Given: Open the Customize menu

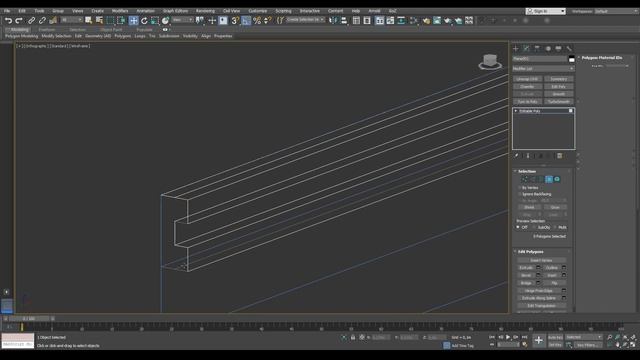Looking at the screenshot, I should [258, 11].
